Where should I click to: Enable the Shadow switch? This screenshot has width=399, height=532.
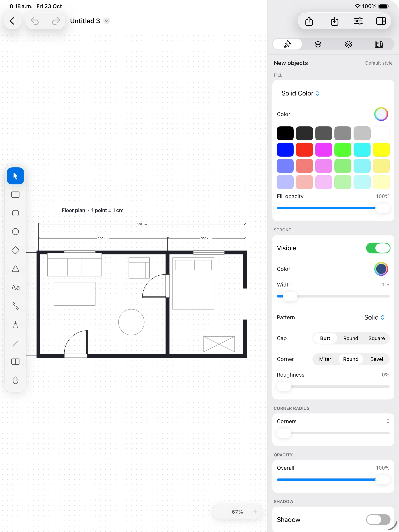[x=378, y=519]
